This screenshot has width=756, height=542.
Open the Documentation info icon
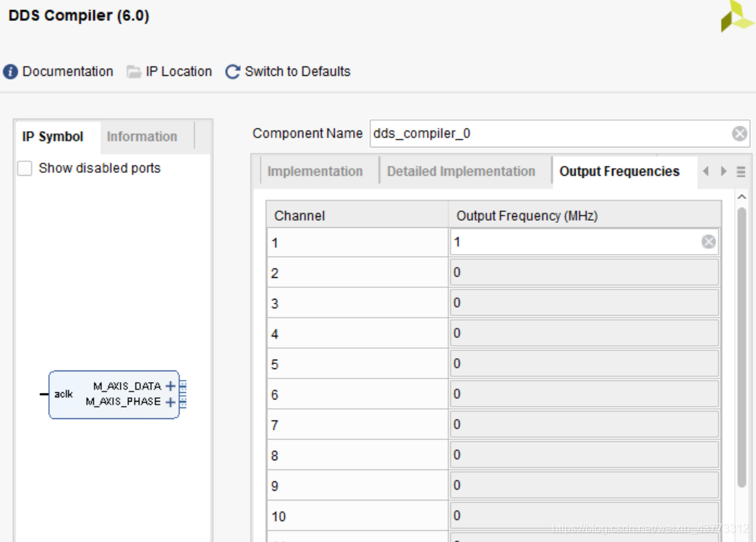click(x=11, y=72)
